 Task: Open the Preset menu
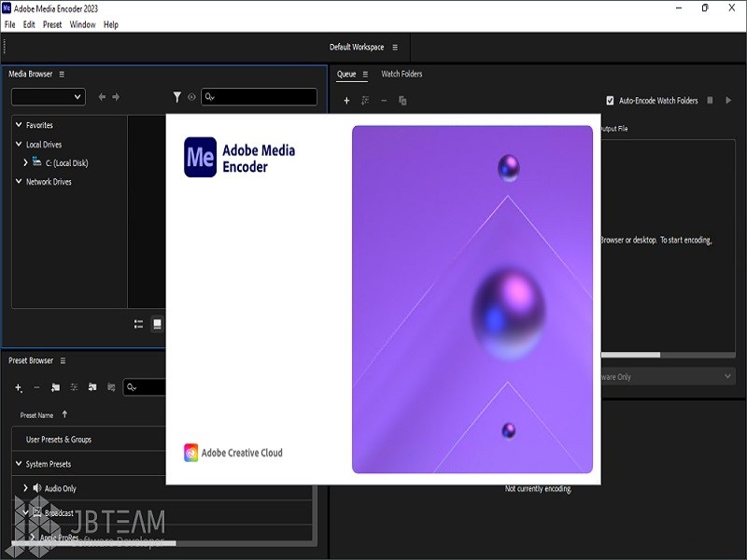coord(52,25)
